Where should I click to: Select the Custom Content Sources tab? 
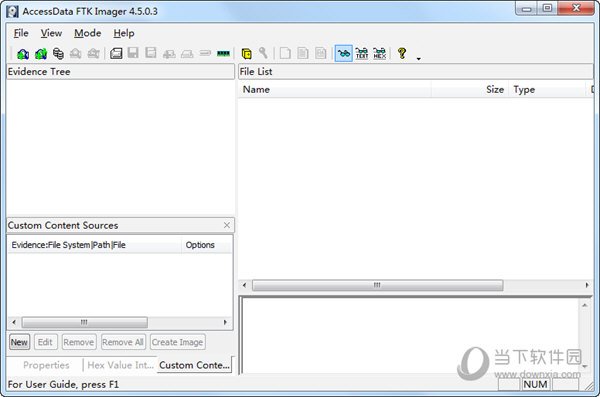pyautogui.click(x=194, y=365)
